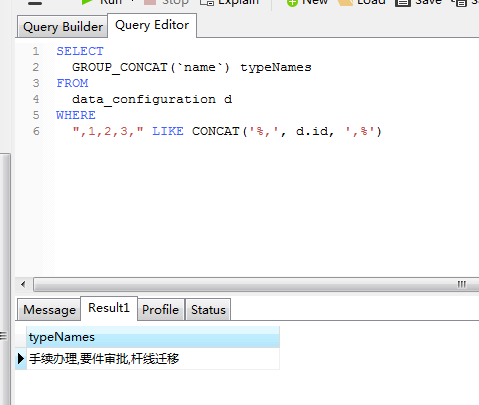The height and width of the screenshot is (405, 479).
Task: Open the Profile tab
Action: coord(161,310)
